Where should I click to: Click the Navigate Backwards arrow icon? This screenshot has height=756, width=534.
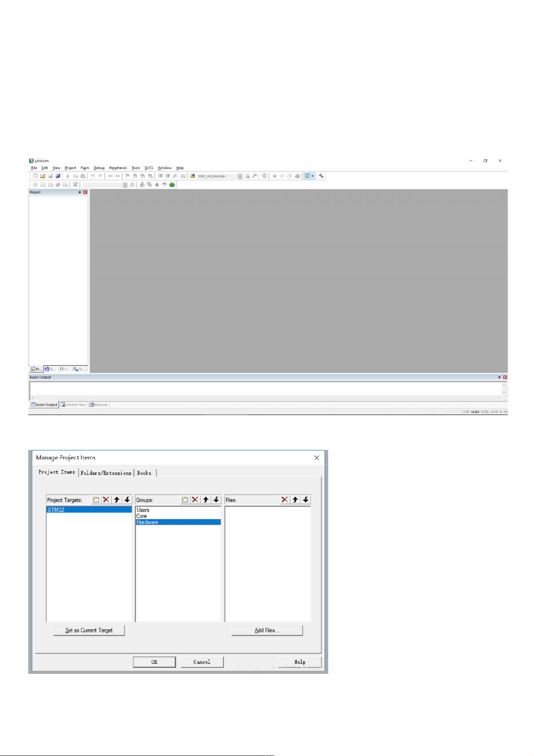click(x=110, y=176)
